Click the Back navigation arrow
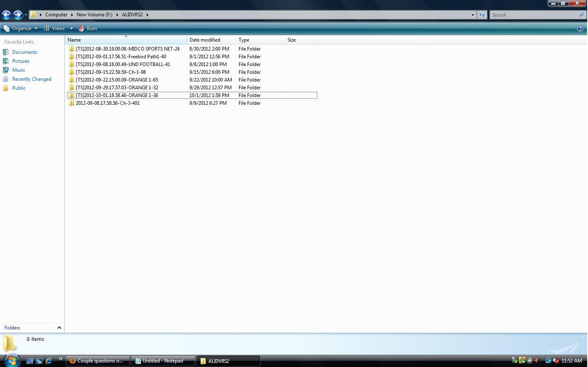Screen dimensions: 588x367 point(6,15)
